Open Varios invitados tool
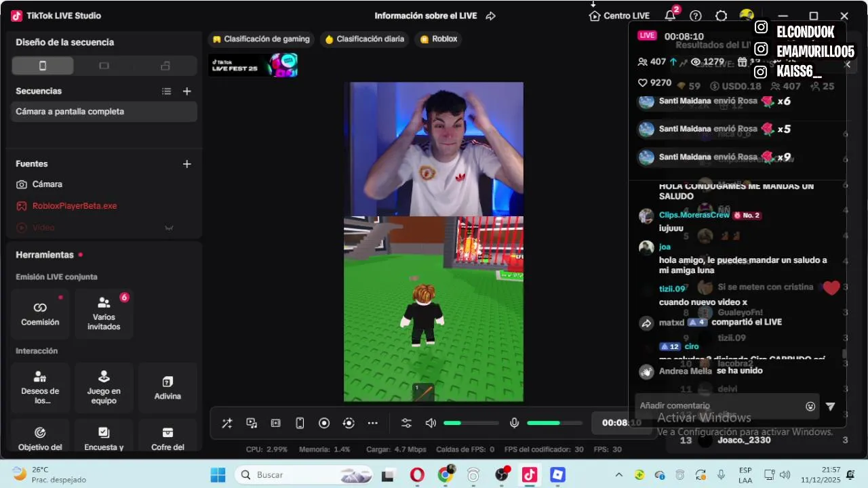Viewport: 868px width, 488px height. click(x=104, y=314)
